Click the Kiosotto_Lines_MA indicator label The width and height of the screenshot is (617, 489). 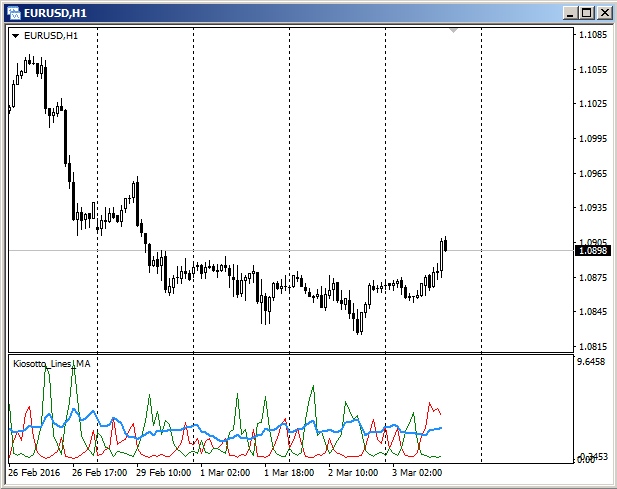point(52,364)
